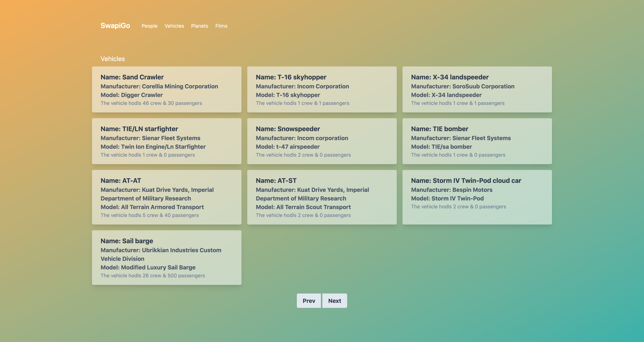Click 'Model: All Terrain Armored Transport' text
This screenshot has width=644, height=342.
tap(152, 207)
